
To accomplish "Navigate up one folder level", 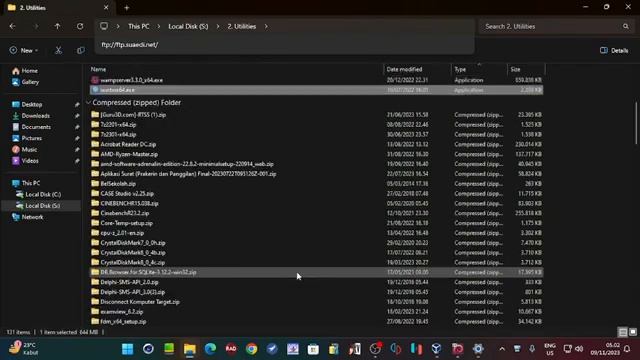I will pyautogui.click(x=58, y=26).
